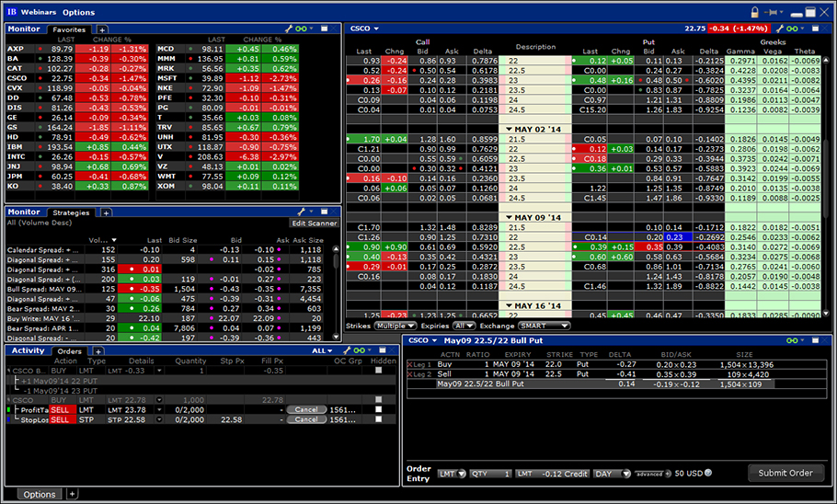837x504 pixels.
Task: Maximize the Strategies monitor panel
Action: pos(324,212)
